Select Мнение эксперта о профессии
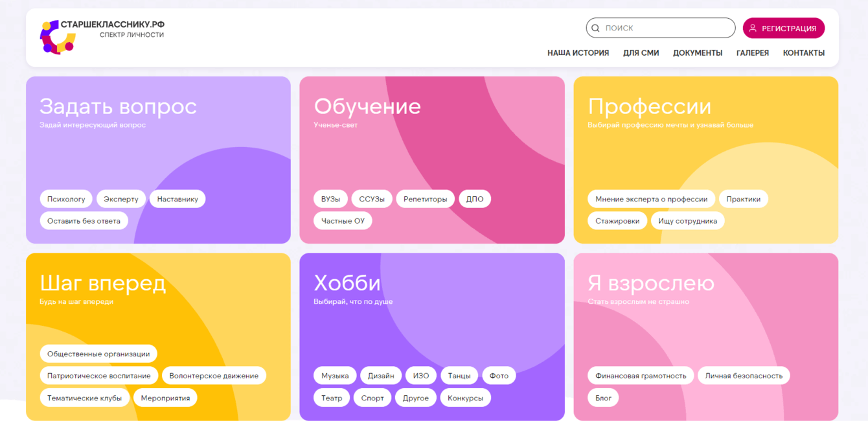This screenshot has width=868, height=438. (650, 199)
